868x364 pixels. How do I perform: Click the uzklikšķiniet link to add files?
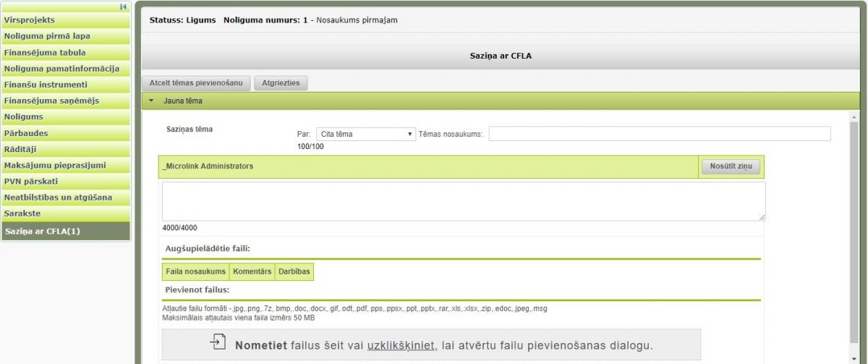[x=401, y=345]
